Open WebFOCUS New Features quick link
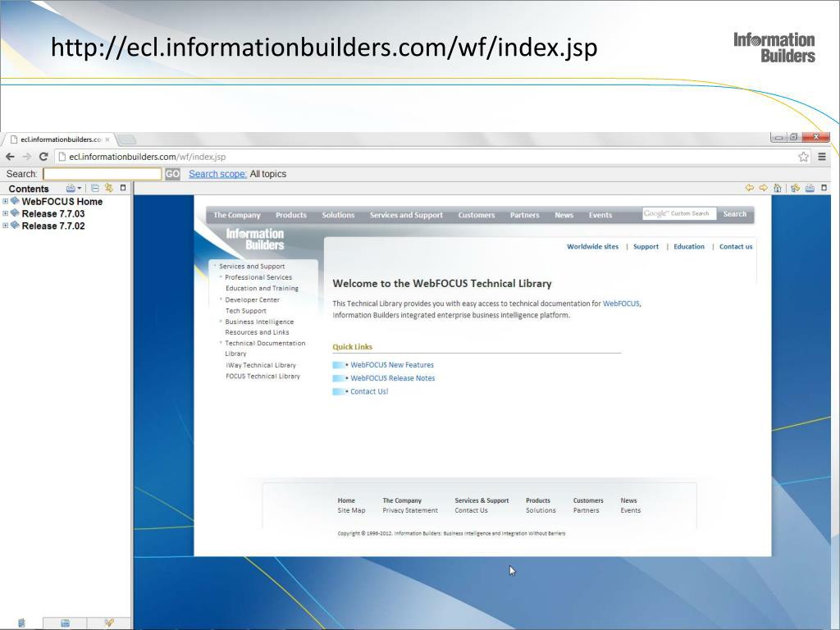 point(392,365)
